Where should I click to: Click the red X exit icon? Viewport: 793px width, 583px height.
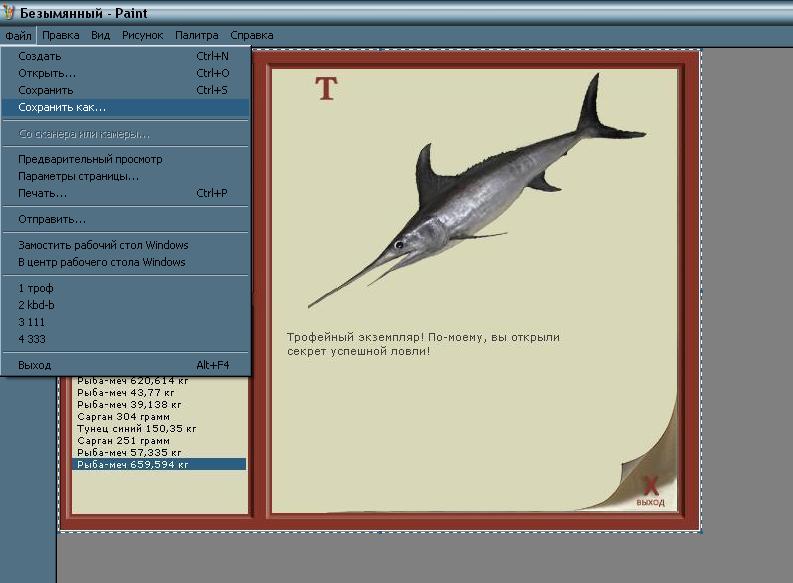[x=650, y=485]
